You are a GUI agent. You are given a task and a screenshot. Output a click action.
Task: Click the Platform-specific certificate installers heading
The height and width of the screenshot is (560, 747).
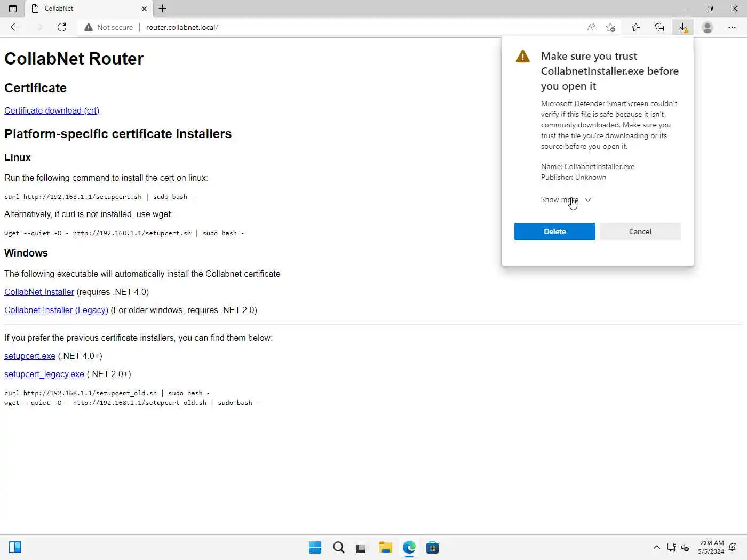pos(118,134)
